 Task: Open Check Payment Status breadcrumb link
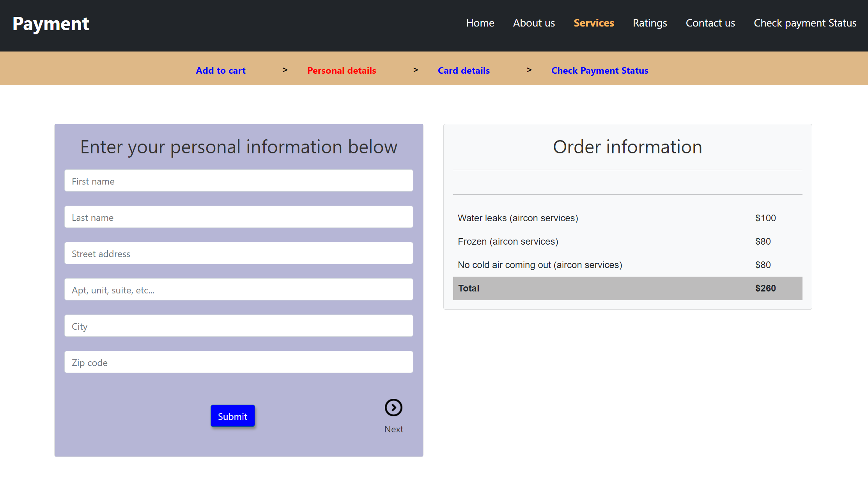point(600,71)
